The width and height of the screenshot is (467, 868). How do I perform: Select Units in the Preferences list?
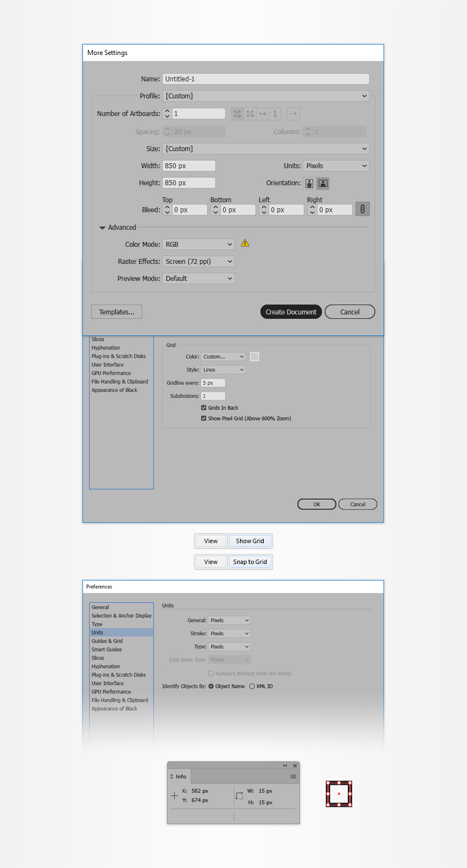tap(121, 633)
